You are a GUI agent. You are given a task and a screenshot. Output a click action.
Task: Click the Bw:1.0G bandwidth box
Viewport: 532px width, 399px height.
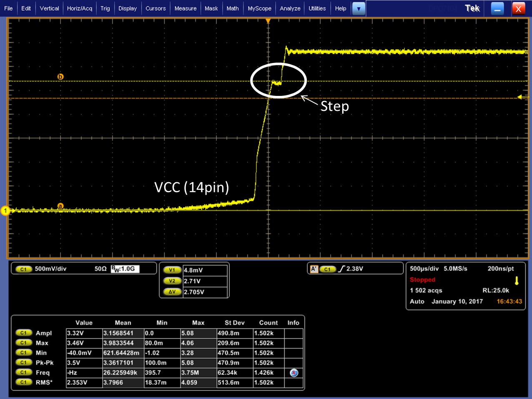coord(125,269)
